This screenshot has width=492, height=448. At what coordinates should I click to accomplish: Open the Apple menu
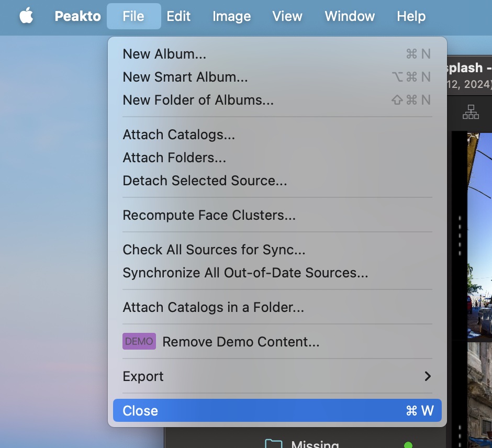26,16
